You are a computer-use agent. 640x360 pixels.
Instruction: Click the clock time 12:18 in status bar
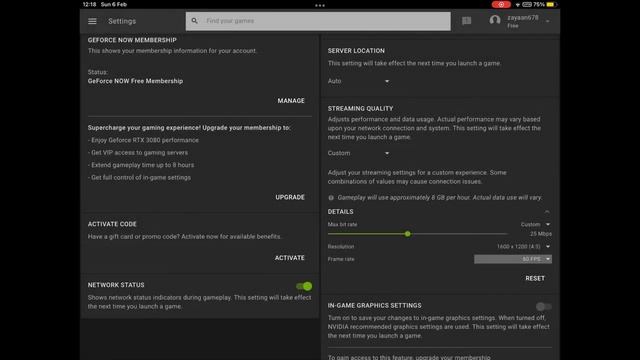[x=89, y=4]
